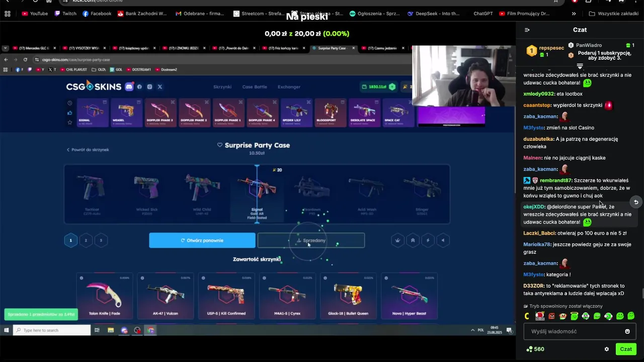644x362 pixels.
Task: Open the X social icon in the CSGOSKINS header
Action: [x=159, y=86]
